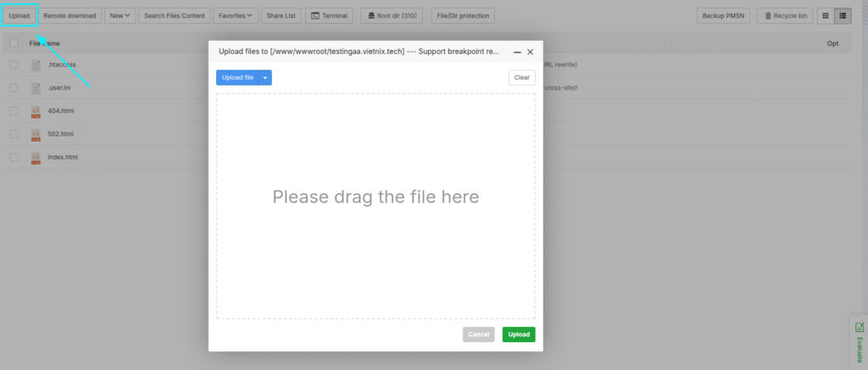Open the Terminal from toolbar

[x=329, y=16]
